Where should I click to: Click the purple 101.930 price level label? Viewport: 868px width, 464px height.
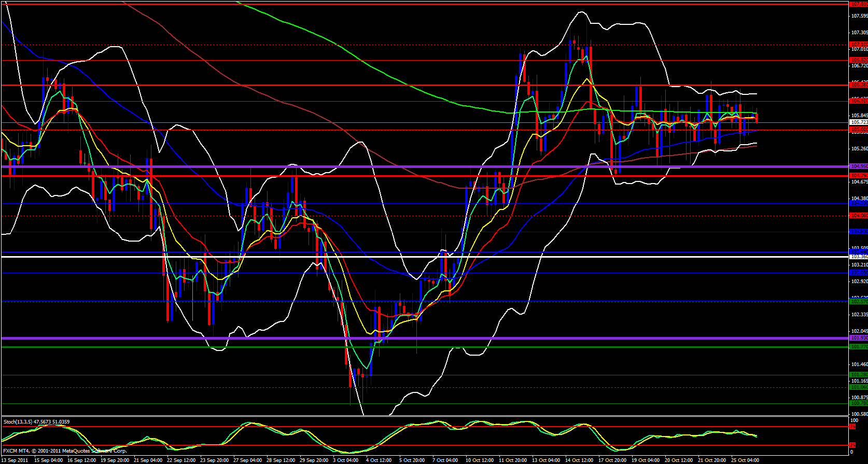[x=859, y=338]
